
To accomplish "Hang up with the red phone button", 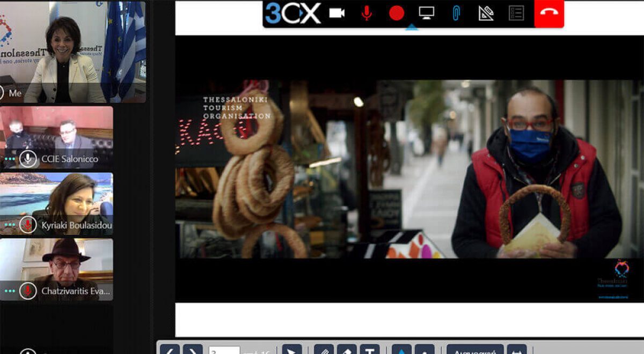I will click(549, 13).
